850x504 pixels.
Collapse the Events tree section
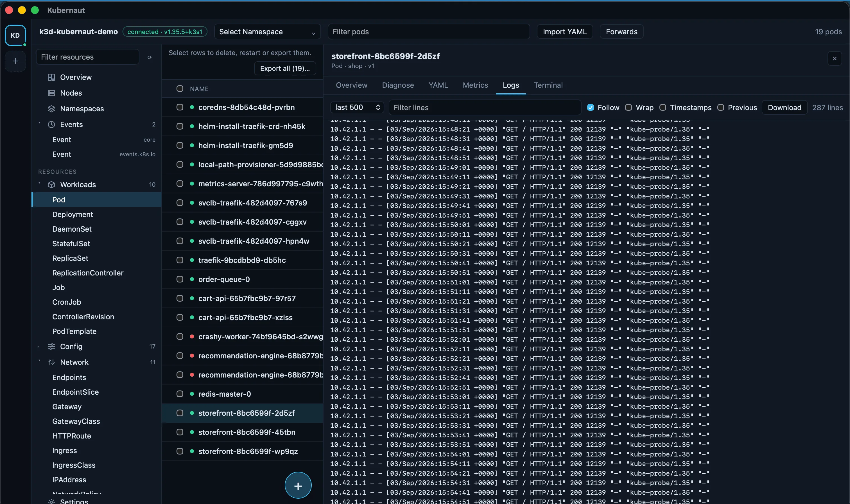coord(39,123)
